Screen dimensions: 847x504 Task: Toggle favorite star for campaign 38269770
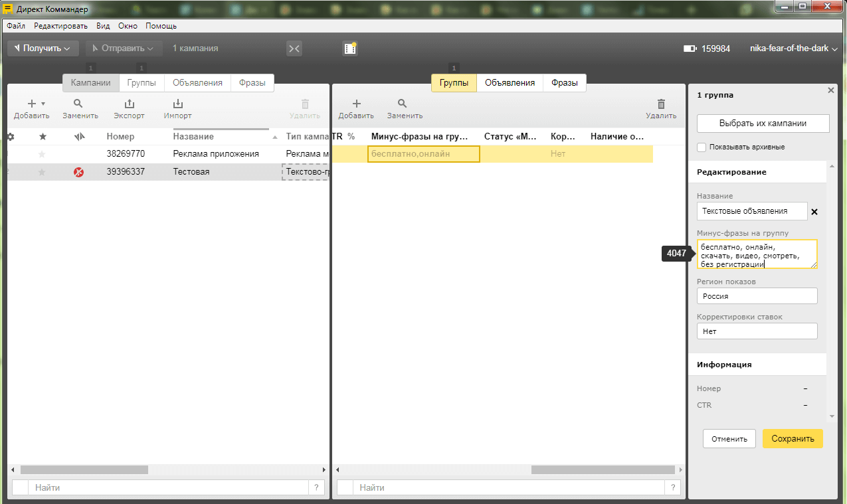click(43, 154)
